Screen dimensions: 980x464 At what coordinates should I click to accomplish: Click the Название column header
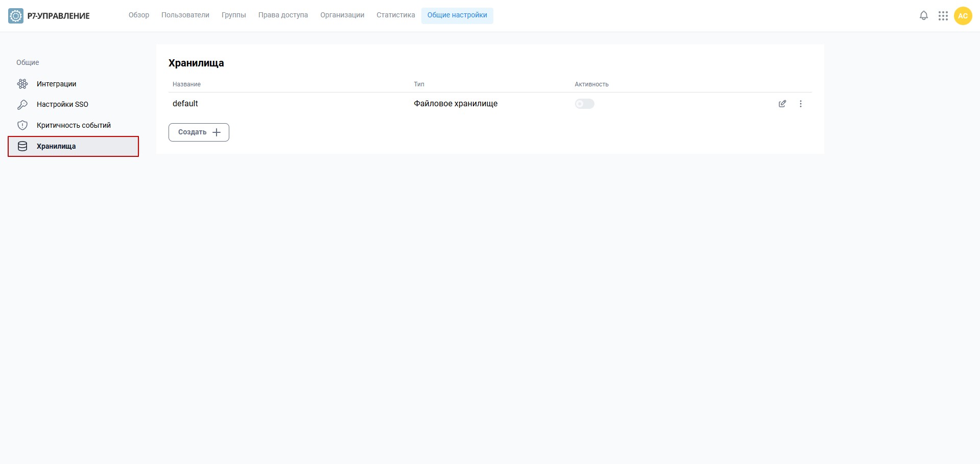click(186, 84)
